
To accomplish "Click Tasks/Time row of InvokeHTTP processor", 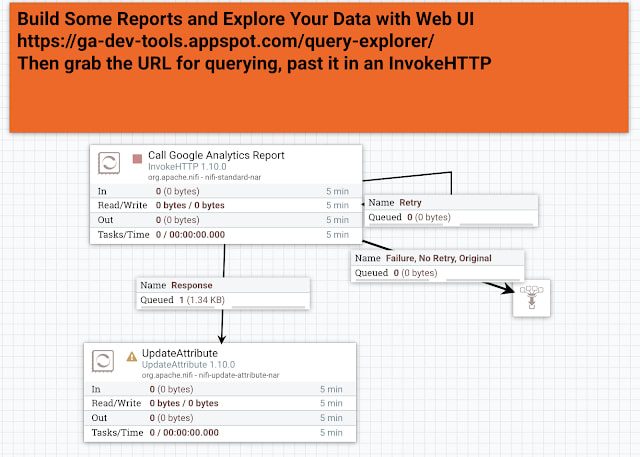I will tap(226, 235).
